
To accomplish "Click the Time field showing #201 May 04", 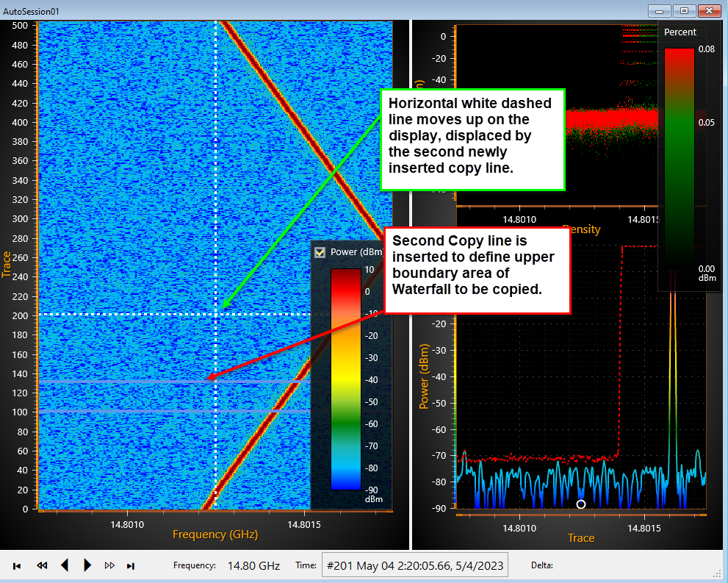I will click(x=414, y=565).
